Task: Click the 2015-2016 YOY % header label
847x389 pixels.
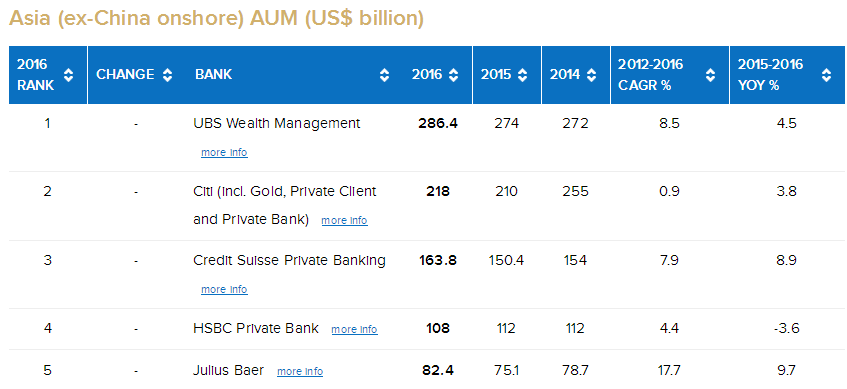Action: click(770, 75)
